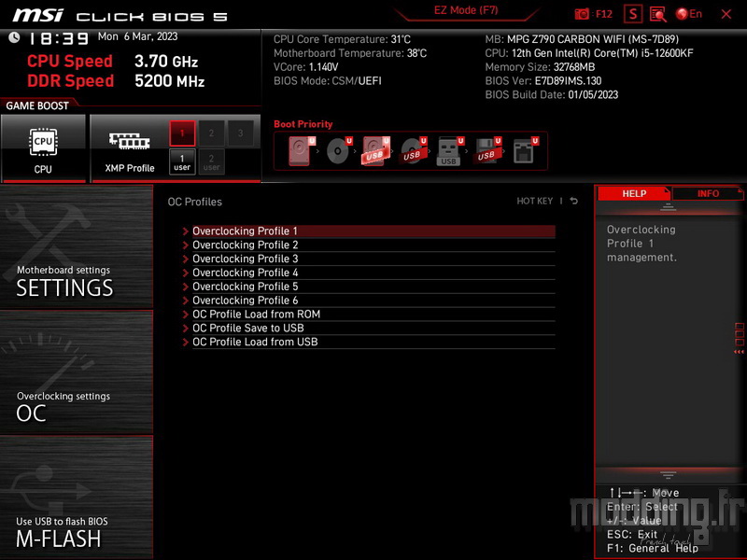Change language via the En globe icon
Viewport: 747px width, 560px height.
[689, 14]
